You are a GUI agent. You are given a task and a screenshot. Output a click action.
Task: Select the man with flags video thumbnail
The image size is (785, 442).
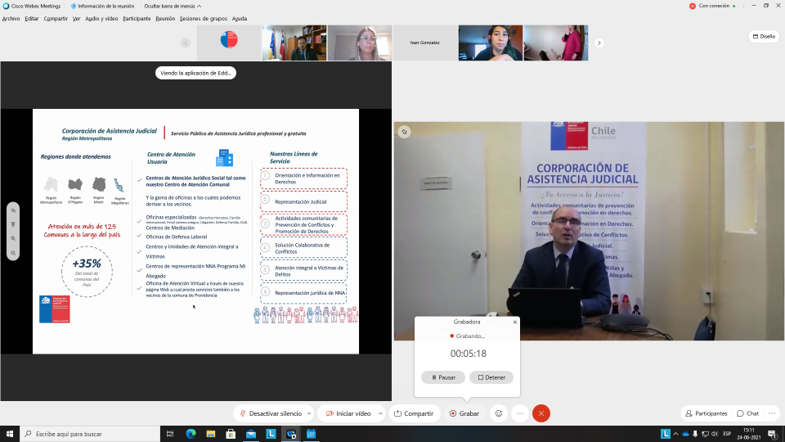coord(294,43)
